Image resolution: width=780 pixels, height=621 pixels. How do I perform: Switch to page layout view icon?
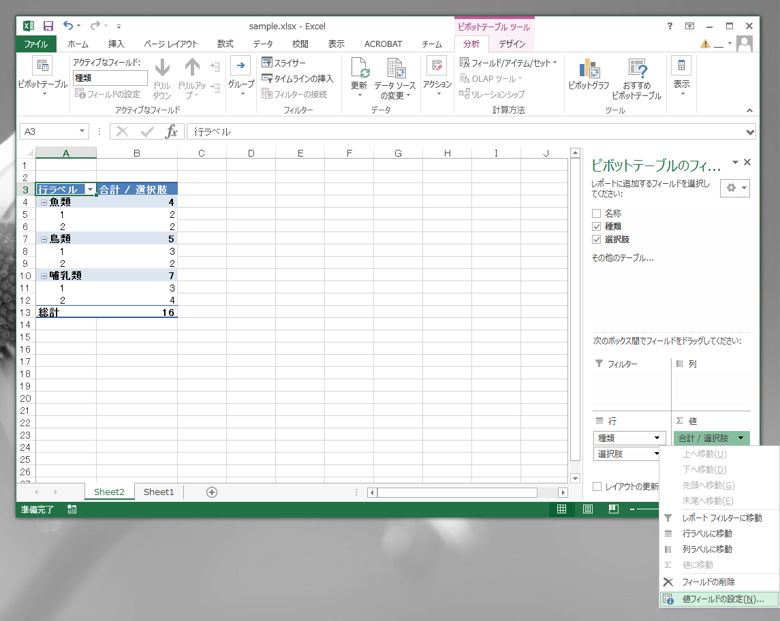coord(587,509)
